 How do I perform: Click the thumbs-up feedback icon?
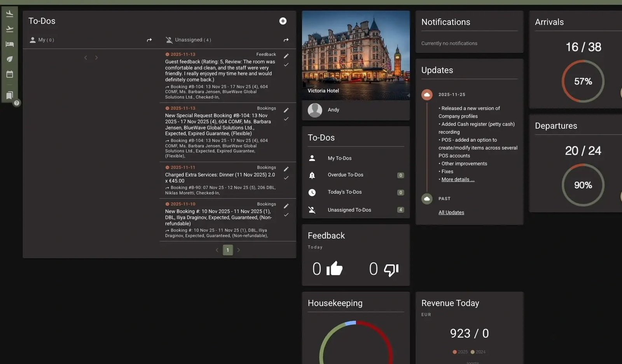tap(334, 268)
